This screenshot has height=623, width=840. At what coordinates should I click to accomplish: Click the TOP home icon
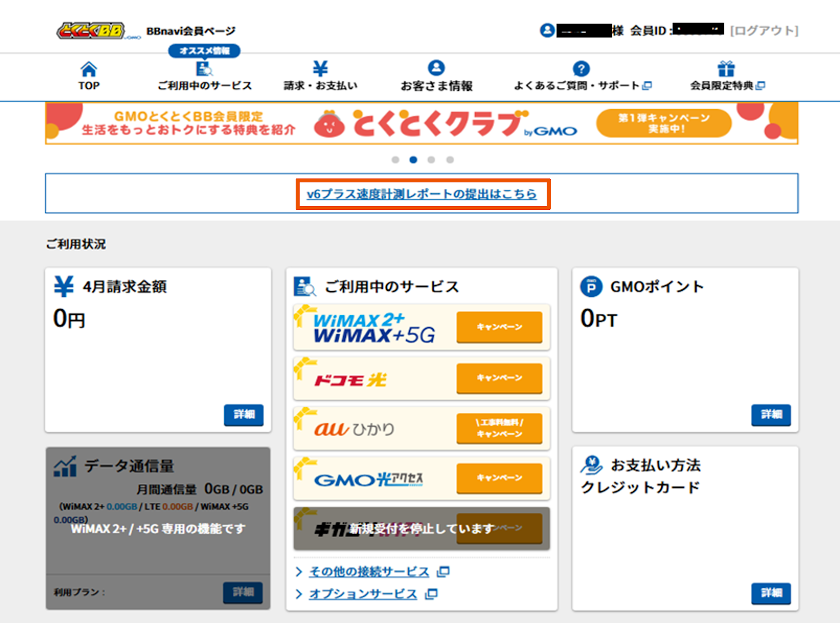click(89, 70)
